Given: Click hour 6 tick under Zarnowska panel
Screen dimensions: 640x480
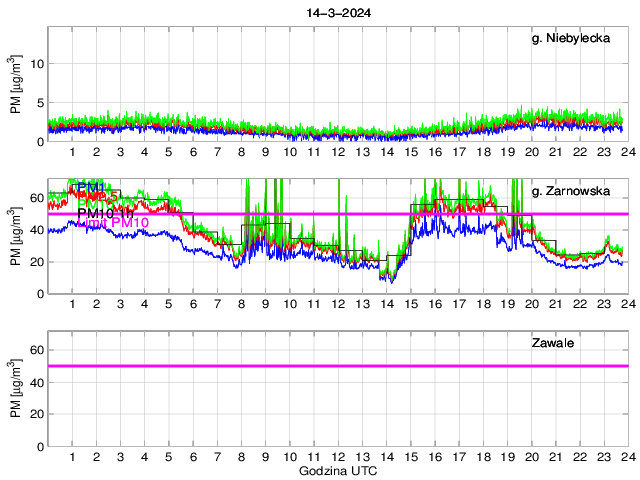Looking at the screenshot, I should point(193,304).
